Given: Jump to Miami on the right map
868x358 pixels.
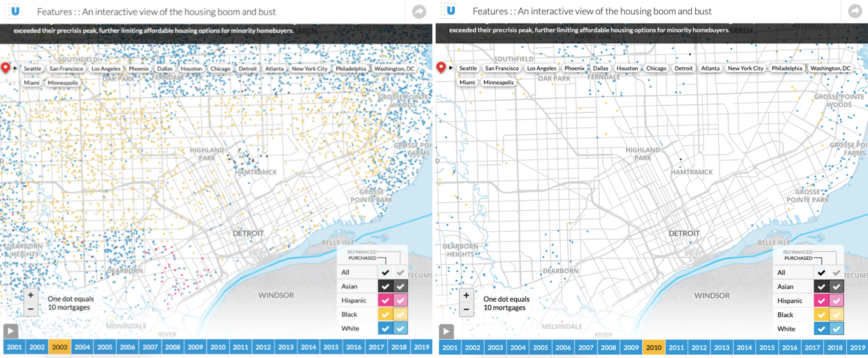Looking at the screenshot, I should pos(467,83).
